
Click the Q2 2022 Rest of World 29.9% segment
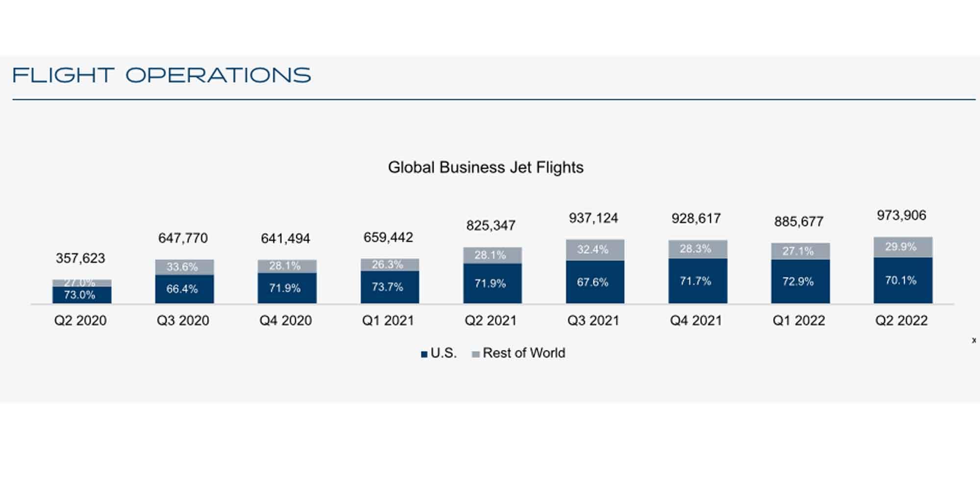pos(903,247)
